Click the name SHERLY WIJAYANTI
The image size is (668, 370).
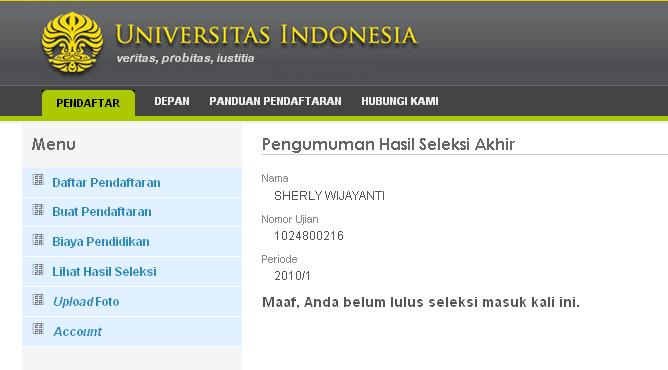pos(329,196)
